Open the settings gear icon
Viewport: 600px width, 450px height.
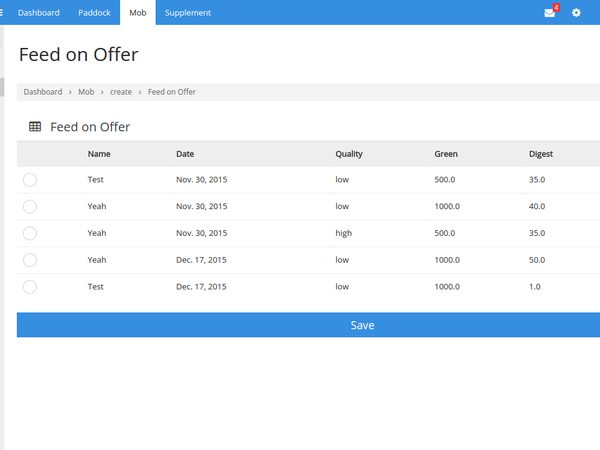pyautogui.click(x=576, y=13)
